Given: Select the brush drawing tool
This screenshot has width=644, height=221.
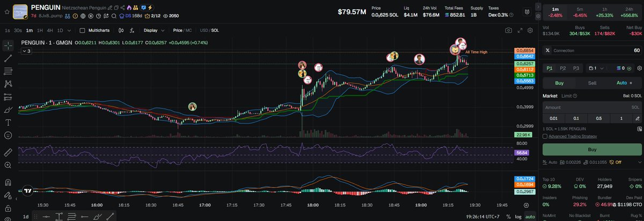Looking at the screenshot, I should click(x=9, y=109).
